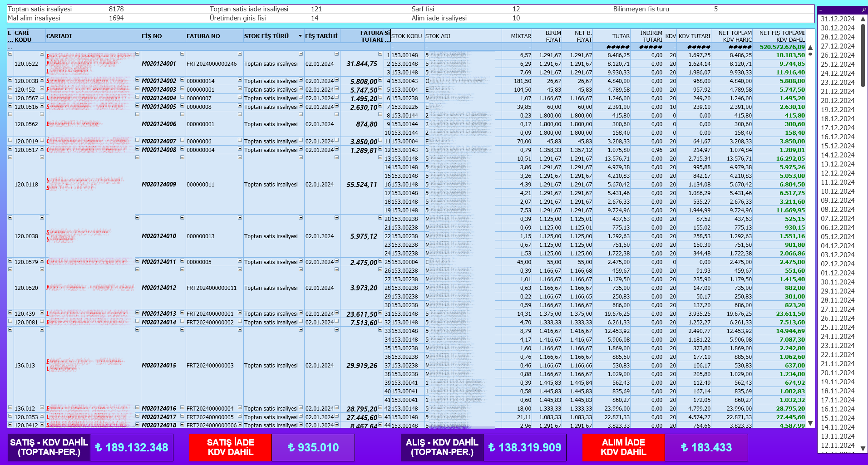Image resolution: width=868 pixels, height=465 pixels.
Task: Open the STOK FİŞ TÜRÜ column dropdown
Action: [x=300, y=36]
